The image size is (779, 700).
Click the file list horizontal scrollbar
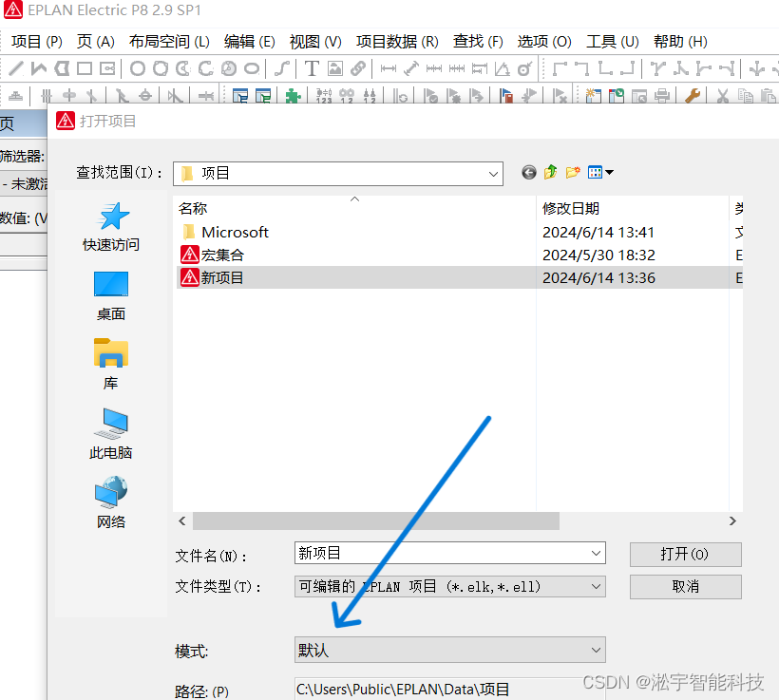pos(376,521)
